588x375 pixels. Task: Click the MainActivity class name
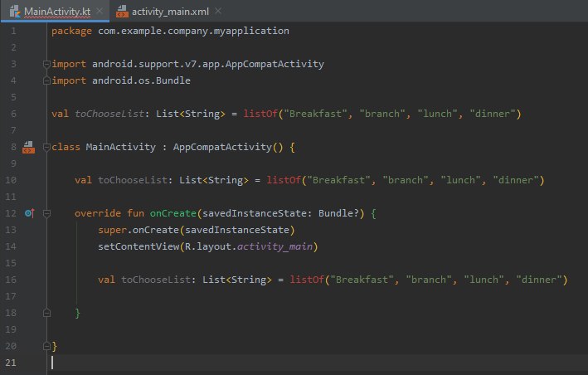(x=121, y=147)
